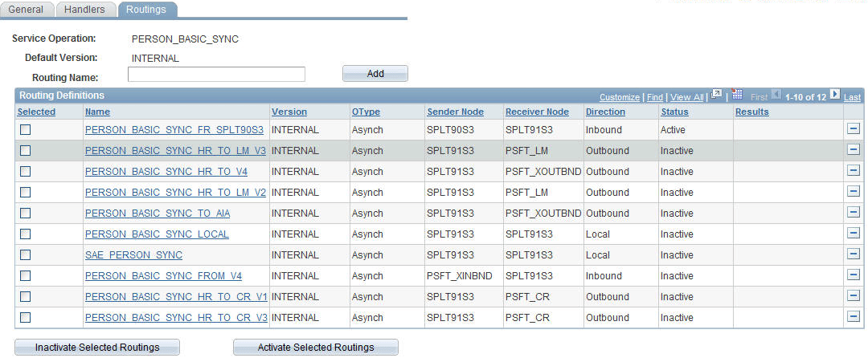Screen dimensions: 868x358
Task: Remove PERSON_BASIC_SYNC_LOCAL row with minus icon
Action: 853,234
